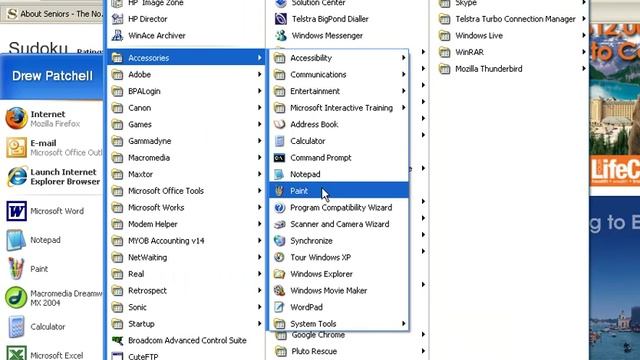The height and width of the screenshot is (360, 640).
Task: Expand the Microsoft Office Tools arrow
Action: (260, 191)
